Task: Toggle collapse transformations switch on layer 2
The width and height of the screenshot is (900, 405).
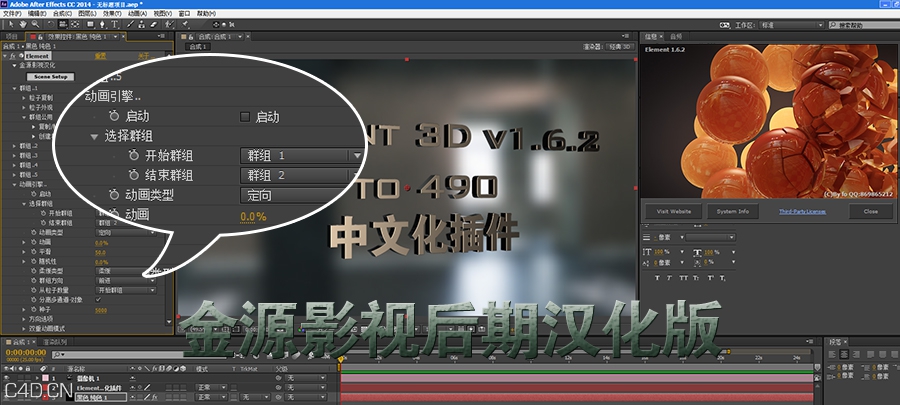Action: [139, 388]
